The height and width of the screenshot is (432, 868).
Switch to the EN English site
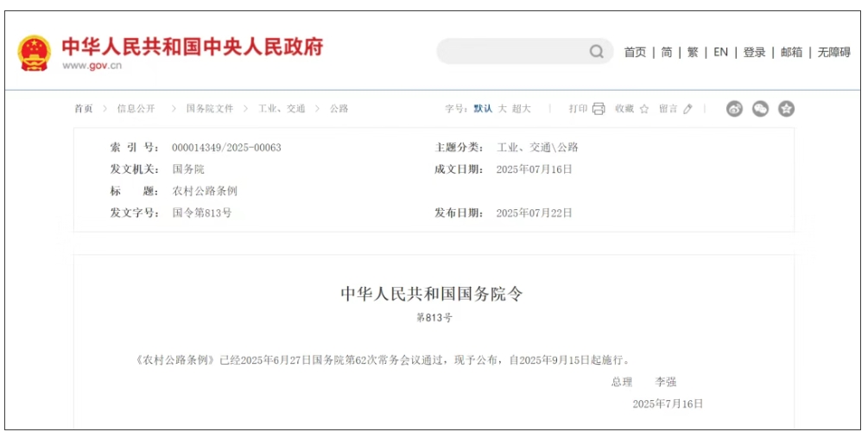(x=720, y=53)
